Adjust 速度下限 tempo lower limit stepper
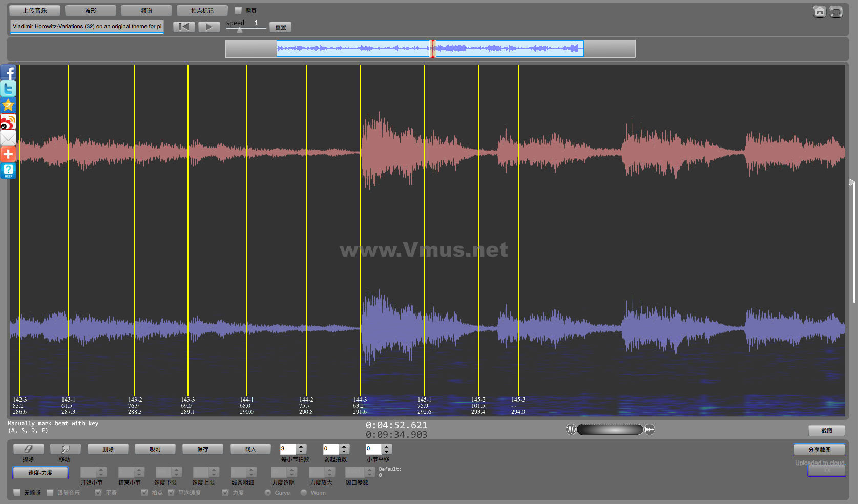 pyautogui.click(x=169, y=472)
